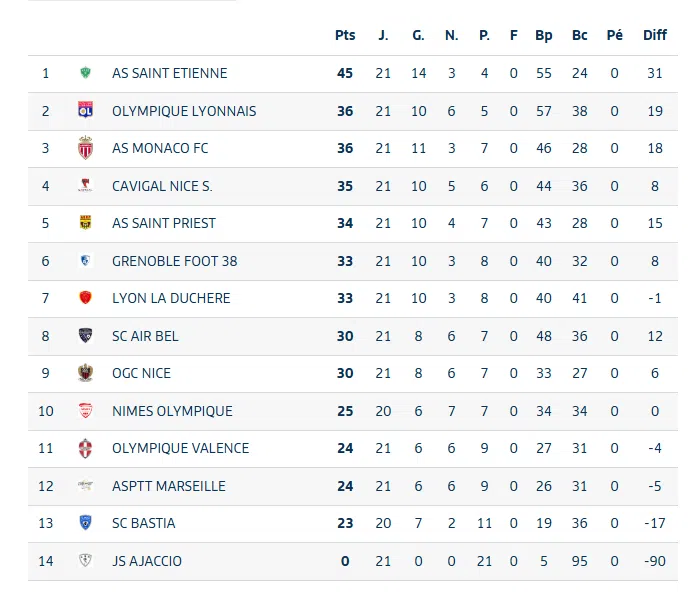Click the AS Monaco FC crest
This screenshot has width=691, height=592.
coord(85,148)
